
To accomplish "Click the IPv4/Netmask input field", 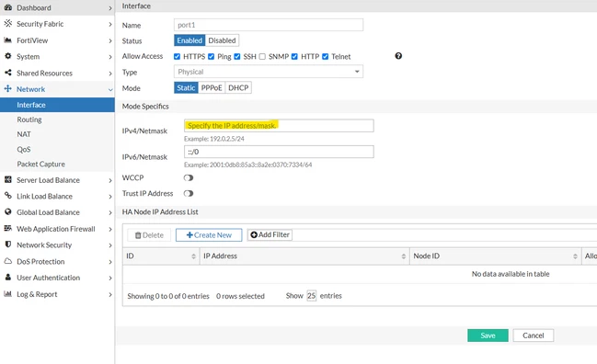I will [279, 126].
